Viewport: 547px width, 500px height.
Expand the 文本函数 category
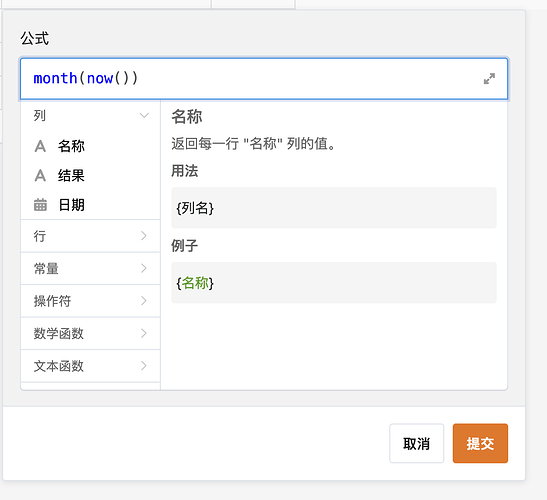[x=90, y=366]
